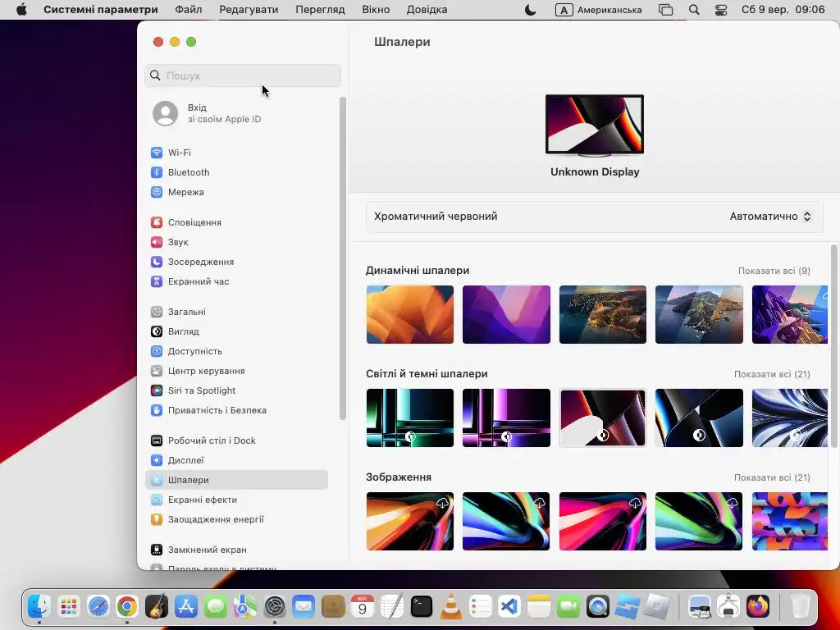Choose Catalina island dynamic wallpaper
This screenshot has width=840, height=630.
699,314
